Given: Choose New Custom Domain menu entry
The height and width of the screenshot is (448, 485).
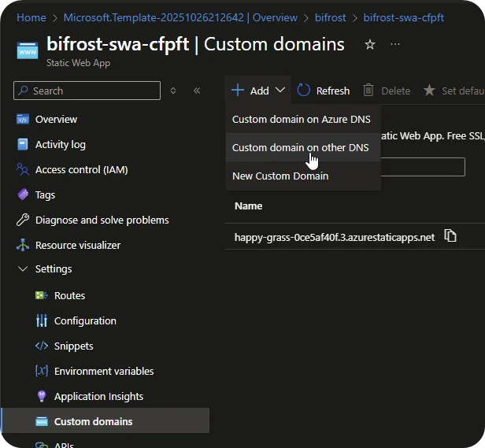Looking at the screenshot, I should 280,176.
